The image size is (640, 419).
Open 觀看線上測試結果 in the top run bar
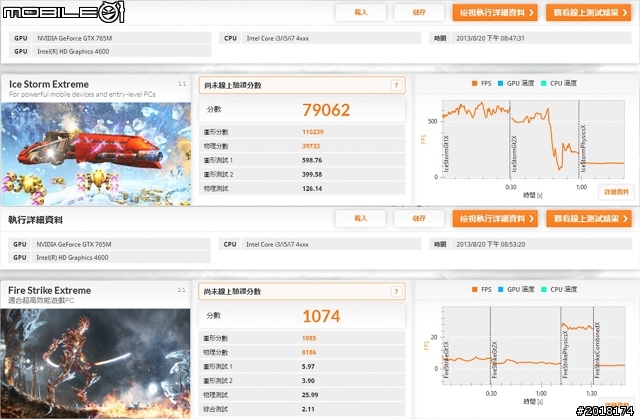589,13
